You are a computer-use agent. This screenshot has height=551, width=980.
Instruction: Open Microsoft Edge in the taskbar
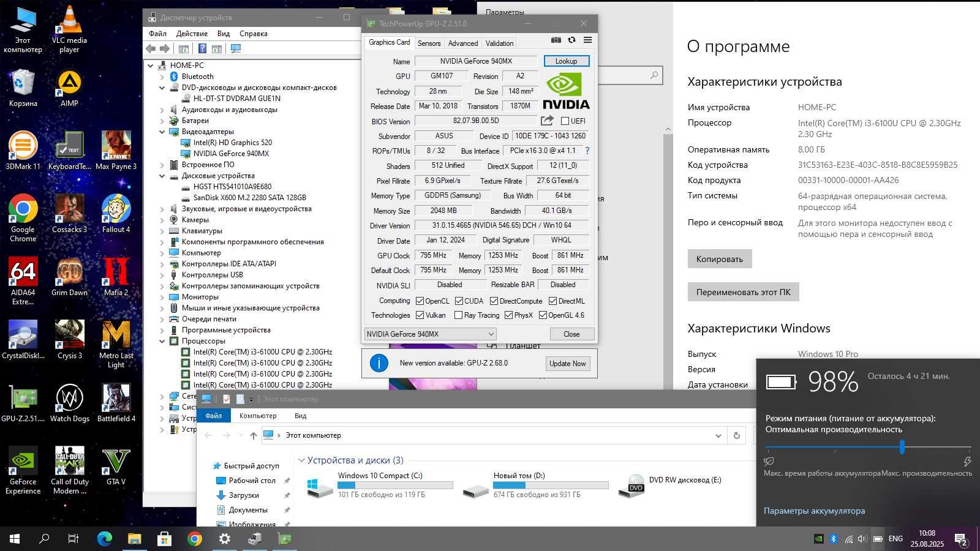point(105,539)
